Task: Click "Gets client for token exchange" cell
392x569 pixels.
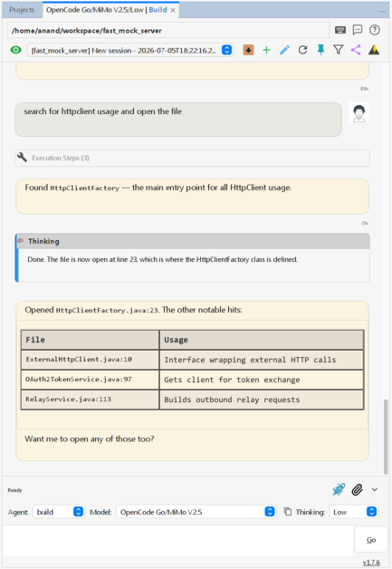Action: (262, 380)
